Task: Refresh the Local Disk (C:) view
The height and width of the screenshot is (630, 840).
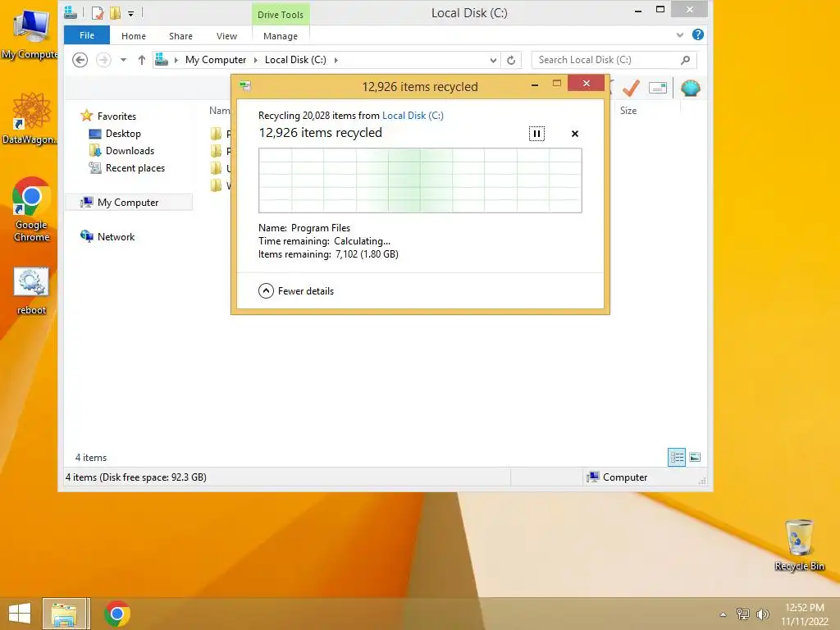Action: click(511, 60)
